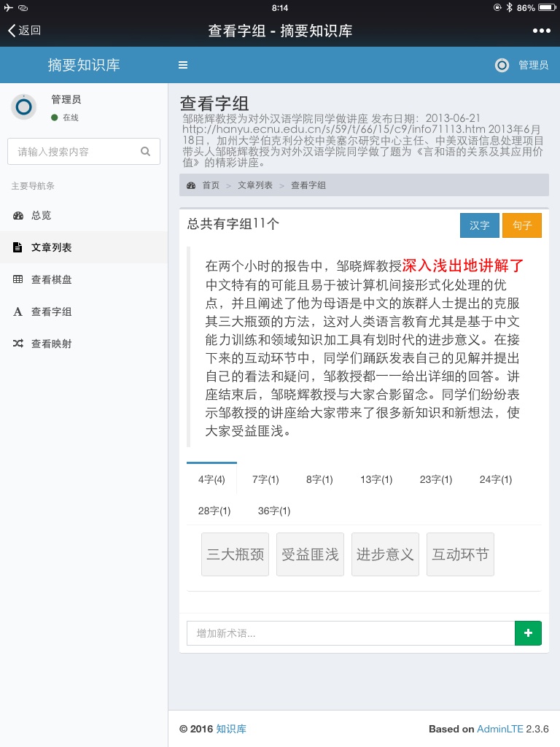Click the green plus add-term button
Screen dimensions: 560x747
(528, 633)
